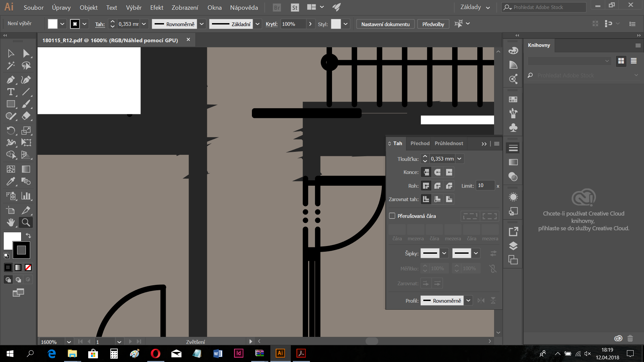Open the Základy workspace switcher
Screen dimensions: 644x362
[x=475, y=7]
